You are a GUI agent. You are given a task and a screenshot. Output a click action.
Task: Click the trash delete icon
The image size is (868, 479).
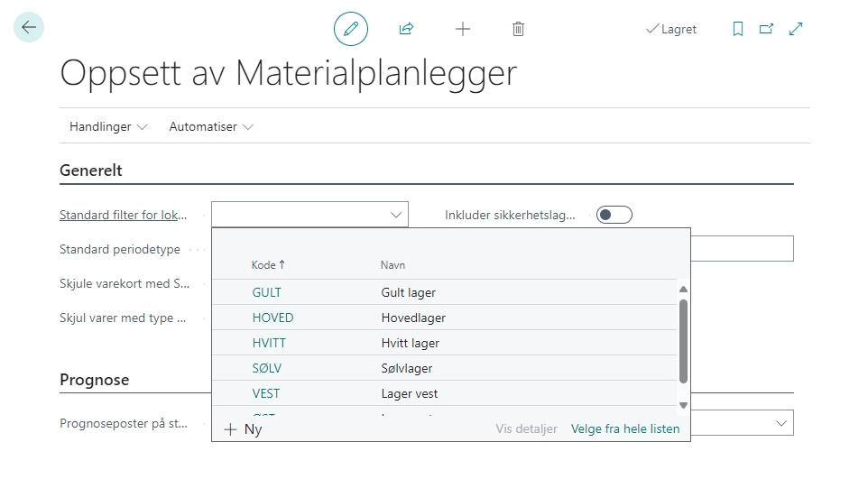518,29
